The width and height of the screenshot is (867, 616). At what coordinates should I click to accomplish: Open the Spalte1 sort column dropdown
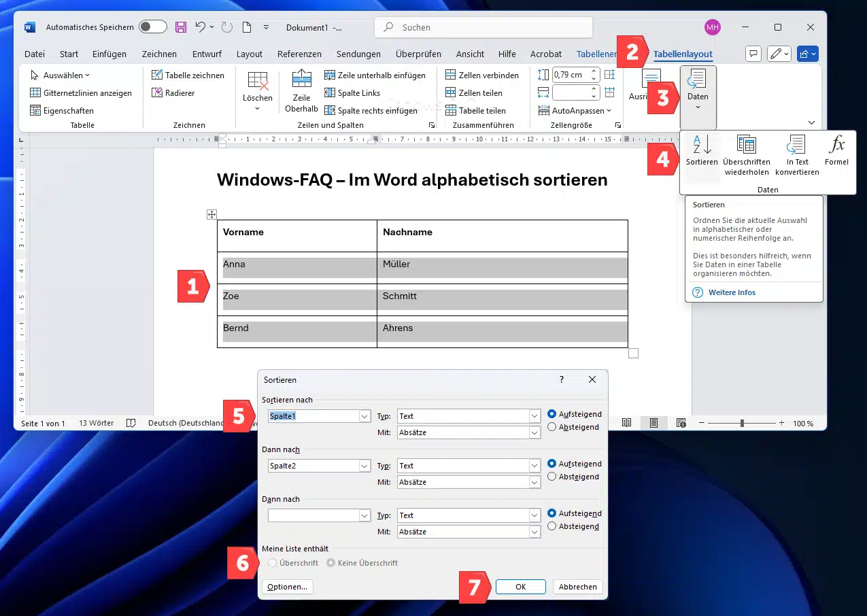364,416
